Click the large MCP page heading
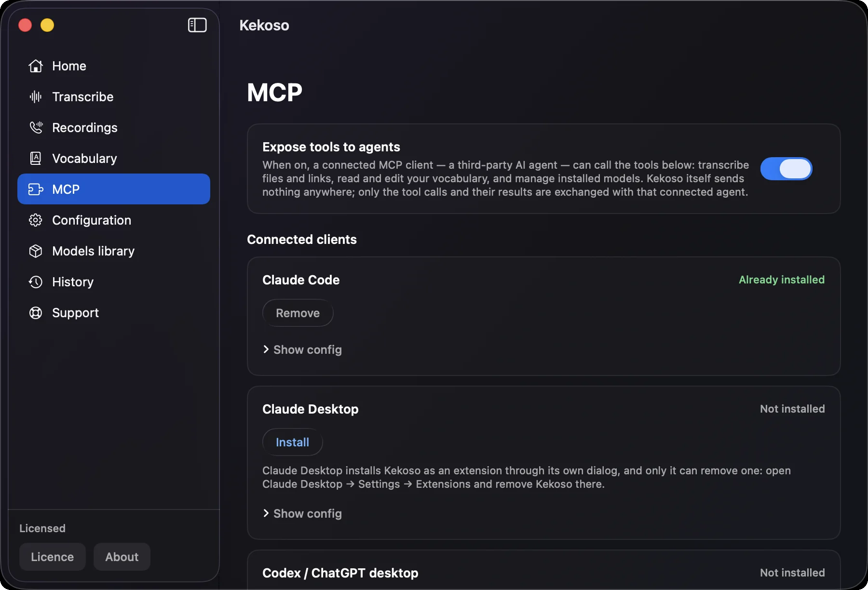Image resolution: width=868 pixels, height=590 pixels. [275, 92]
